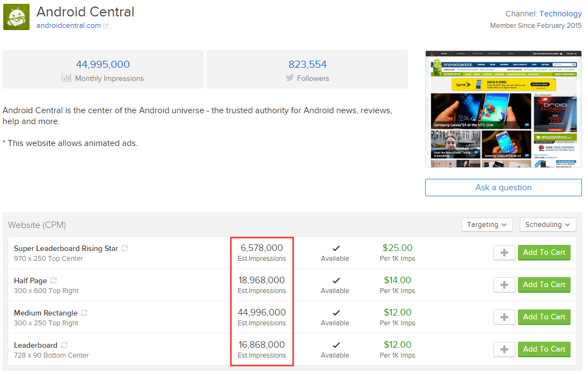Select the Medium Rectangle ad title

pyautogui.click(x=46, y=313)
